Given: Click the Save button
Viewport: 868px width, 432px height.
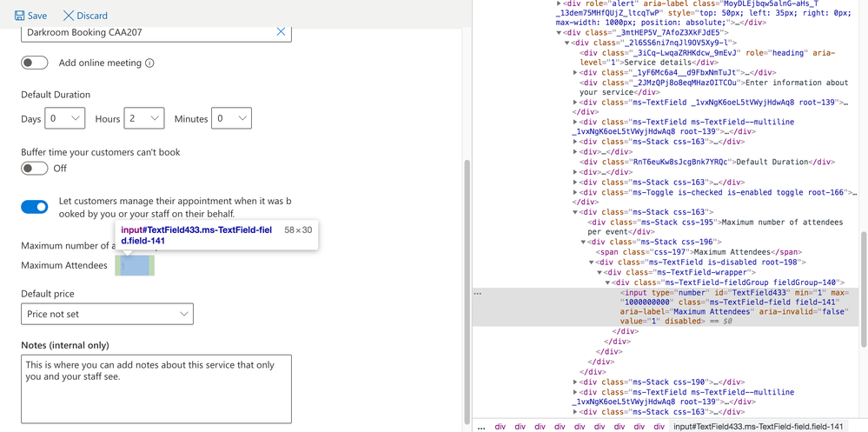Looking at the screenshot, I should [30, 16].
